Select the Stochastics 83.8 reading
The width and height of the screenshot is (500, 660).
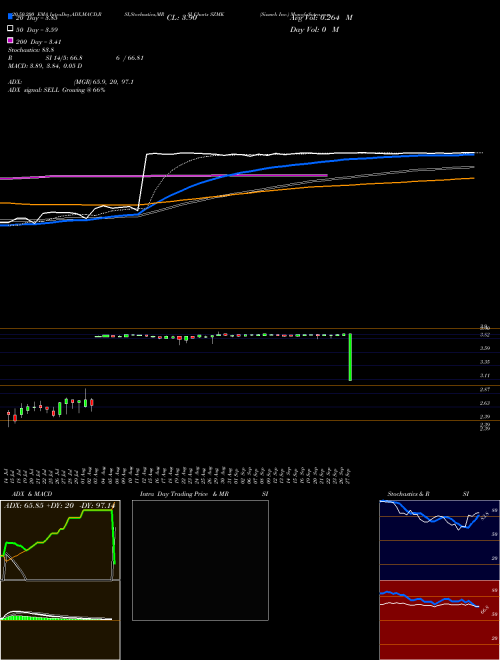(29, 50)
